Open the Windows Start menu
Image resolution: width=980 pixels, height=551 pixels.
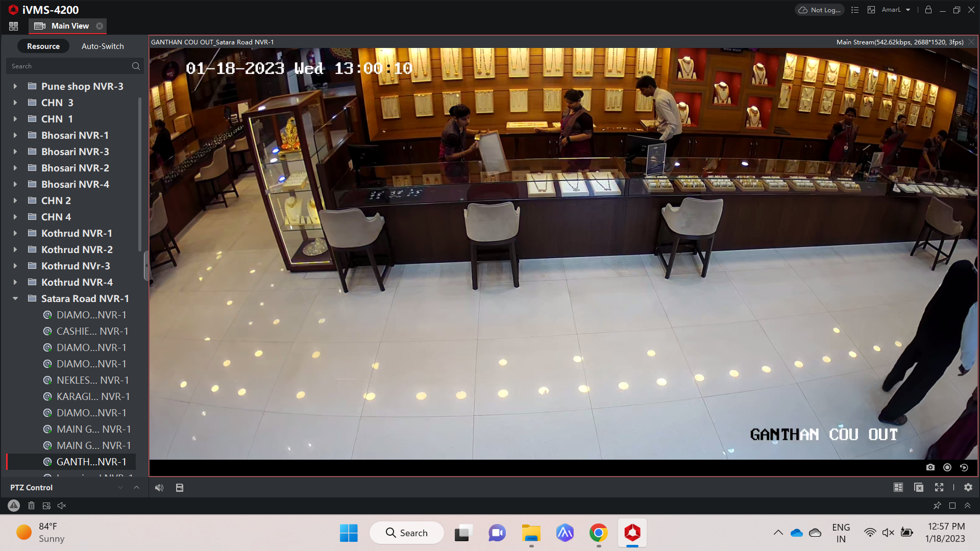pyautogui.click(x=349, y=533)
